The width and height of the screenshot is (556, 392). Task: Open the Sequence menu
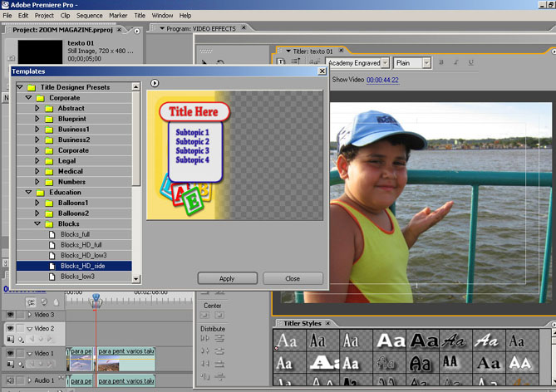(89, 15)
